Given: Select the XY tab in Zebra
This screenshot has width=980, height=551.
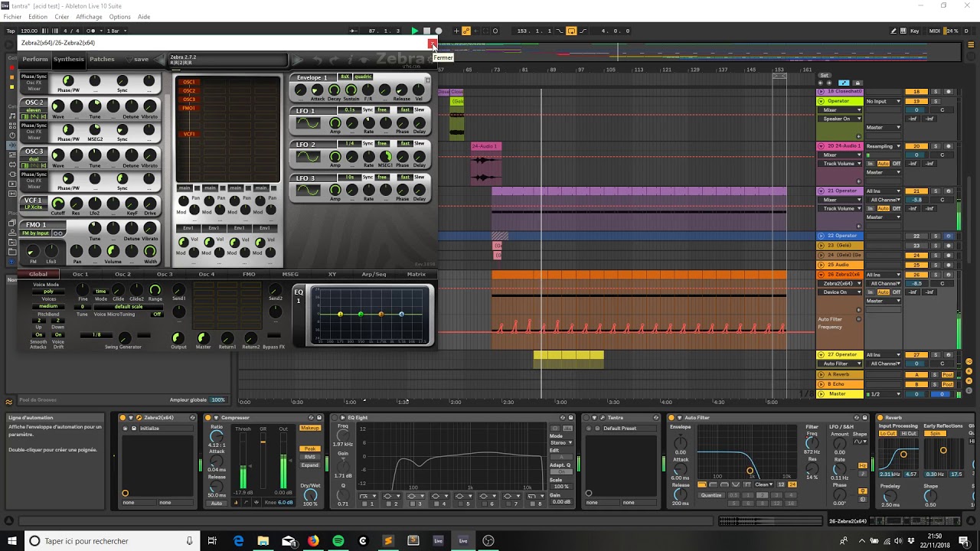Looking at the screenshot, I should (332, 274).
